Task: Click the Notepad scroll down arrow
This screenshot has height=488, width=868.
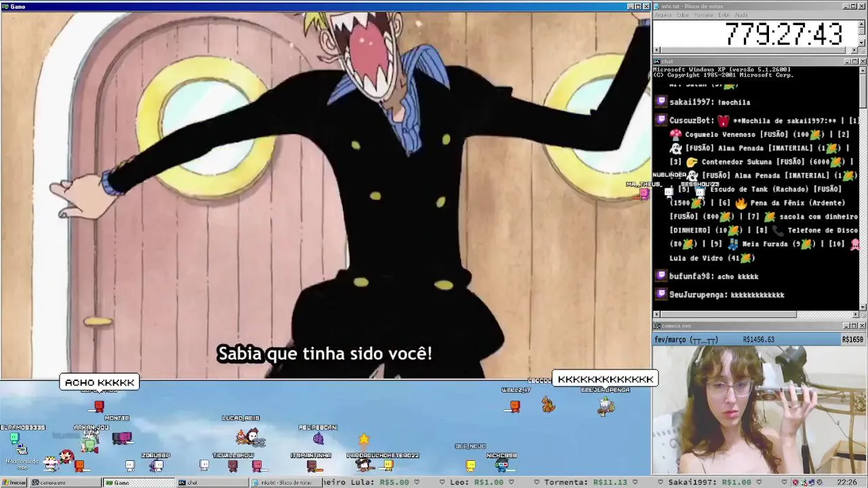Action: 863,44
